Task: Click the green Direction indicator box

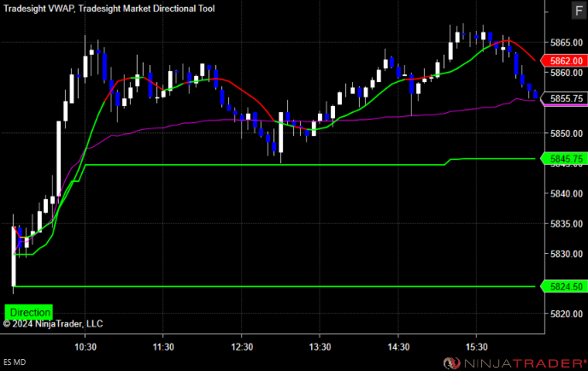Action: click(x=29, y=312)
